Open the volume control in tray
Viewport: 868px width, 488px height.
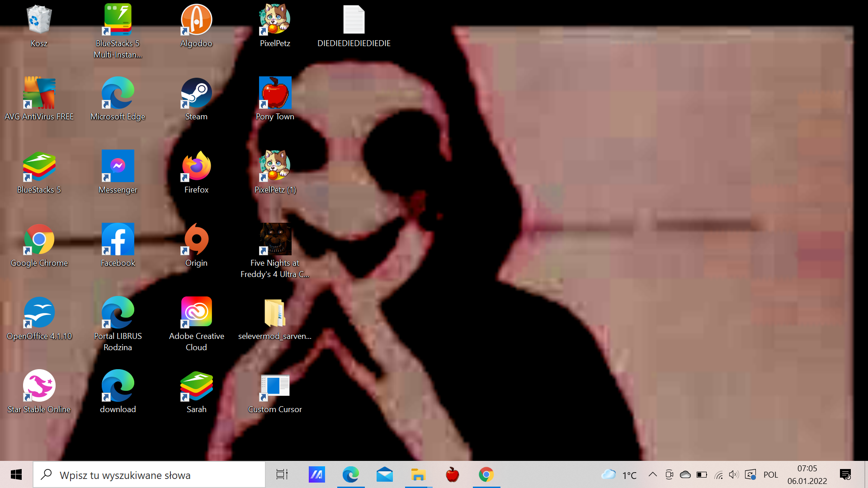733,474
